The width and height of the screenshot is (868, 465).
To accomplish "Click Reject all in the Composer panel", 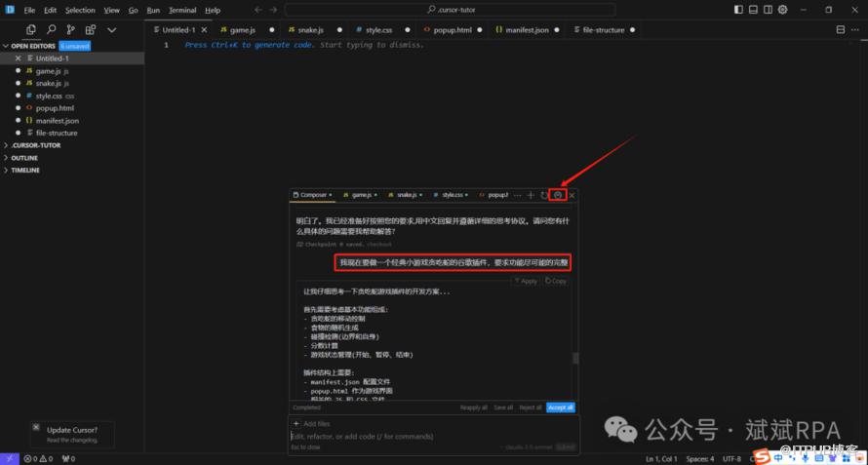I will (x=530, y=407).
